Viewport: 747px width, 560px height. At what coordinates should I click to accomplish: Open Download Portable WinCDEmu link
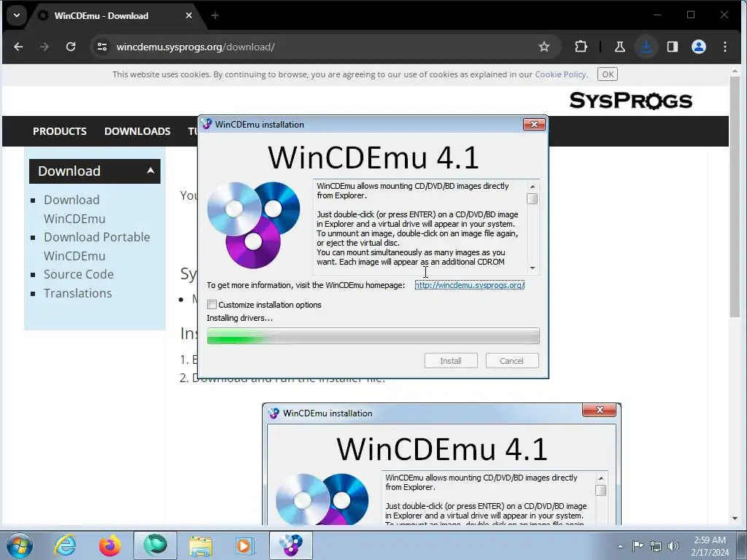[97, 246]
